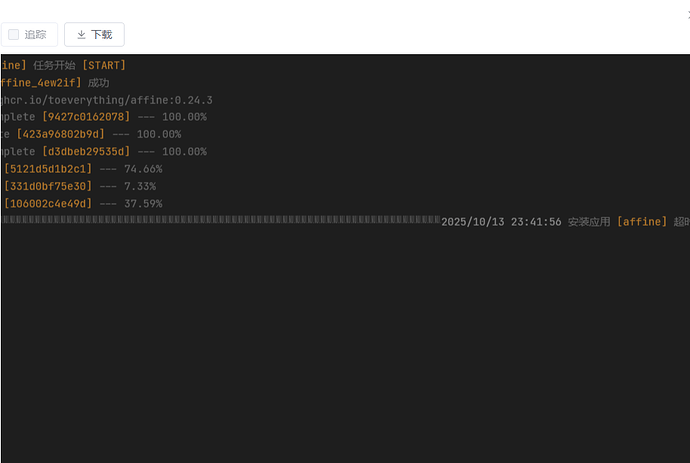Click the 7.33% progress value
Viewport: 690px width, 463px height.
tap(140, 186)
